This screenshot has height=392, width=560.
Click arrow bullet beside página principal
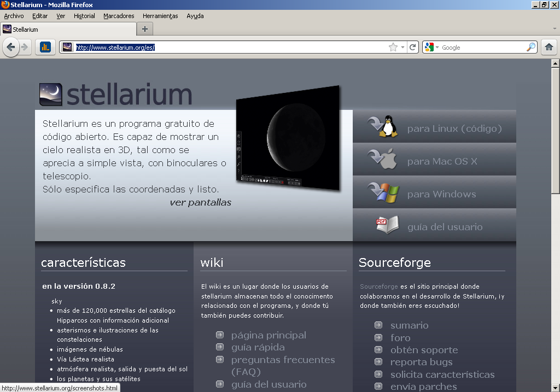[220, 335]
